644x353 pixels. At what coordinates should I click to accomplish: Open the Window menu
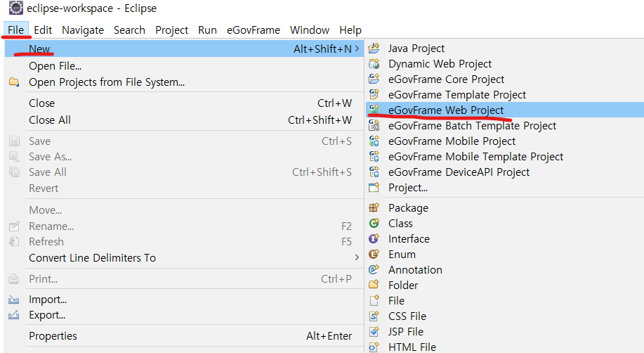310,30
